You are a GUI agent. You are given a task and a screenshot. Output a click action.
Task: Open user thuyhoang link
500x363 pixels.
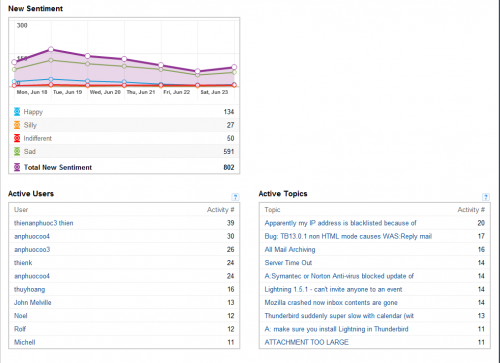coord(30,289)
